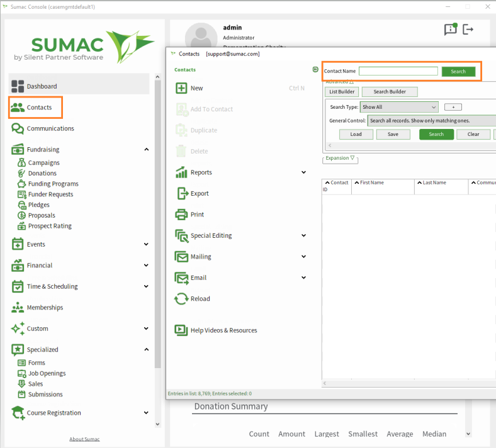Click the Export icon in Contacts
Screen dimensions: 496x448
coord(182,194)
